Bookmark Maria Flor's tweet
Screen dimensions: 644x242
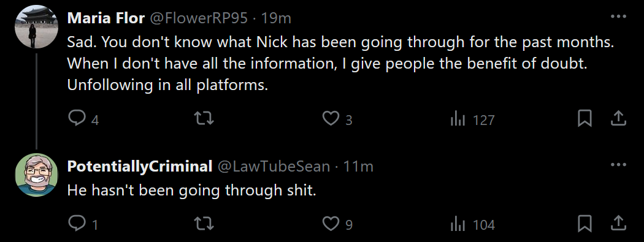[585, 119]
